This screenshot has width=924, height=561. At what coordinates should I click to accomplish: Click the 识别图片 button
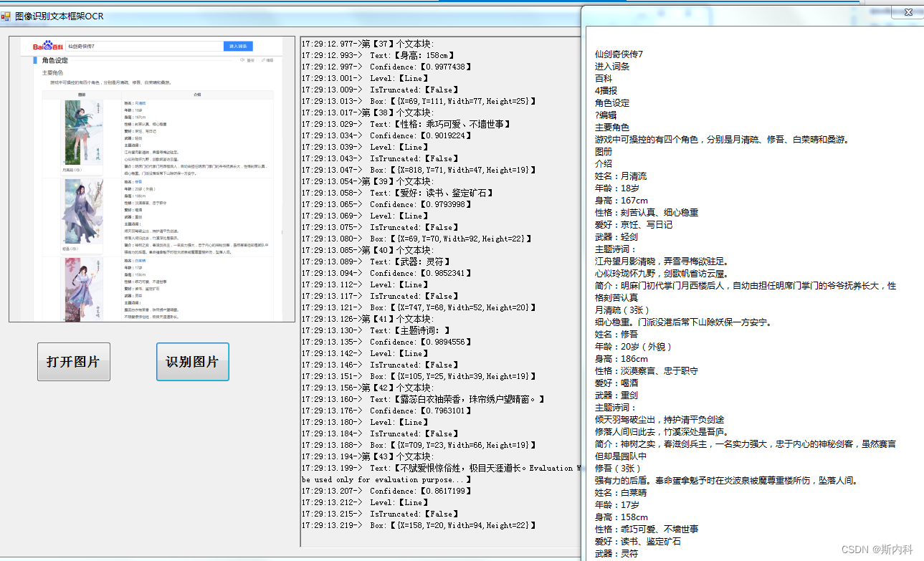[x=192, y=362]
